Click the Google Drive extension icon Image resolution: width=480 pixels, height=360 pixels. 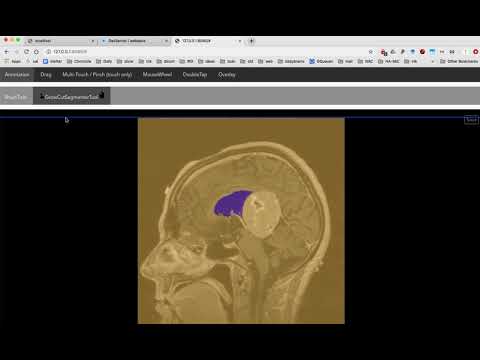tap(393, 52)
